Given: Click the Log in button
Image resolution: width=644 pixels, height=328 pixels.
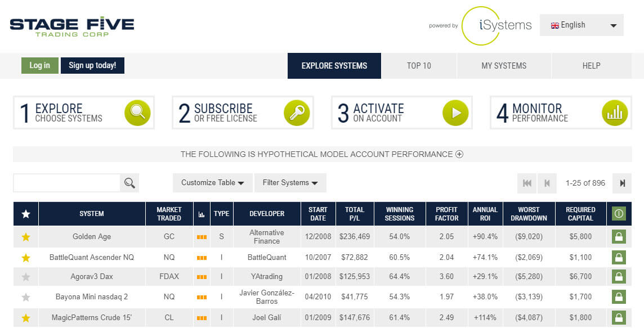Looking at the screenshot, I should (x=40, y=65).
